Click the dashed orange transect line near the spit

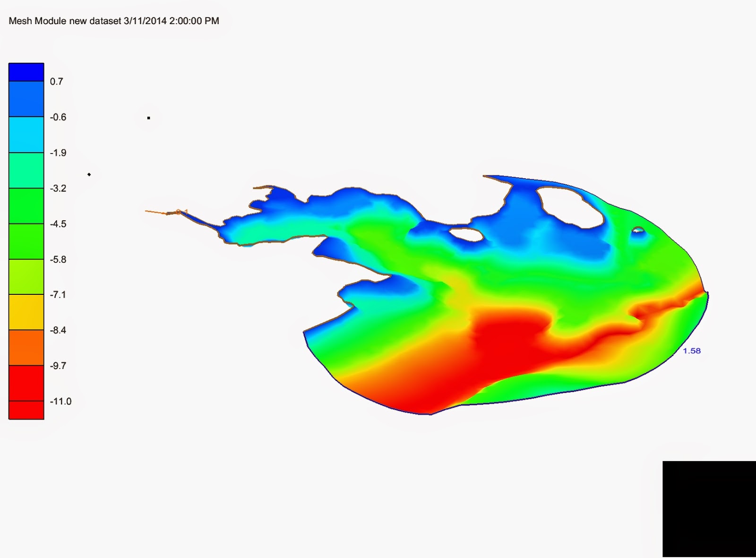coord(156,213)
